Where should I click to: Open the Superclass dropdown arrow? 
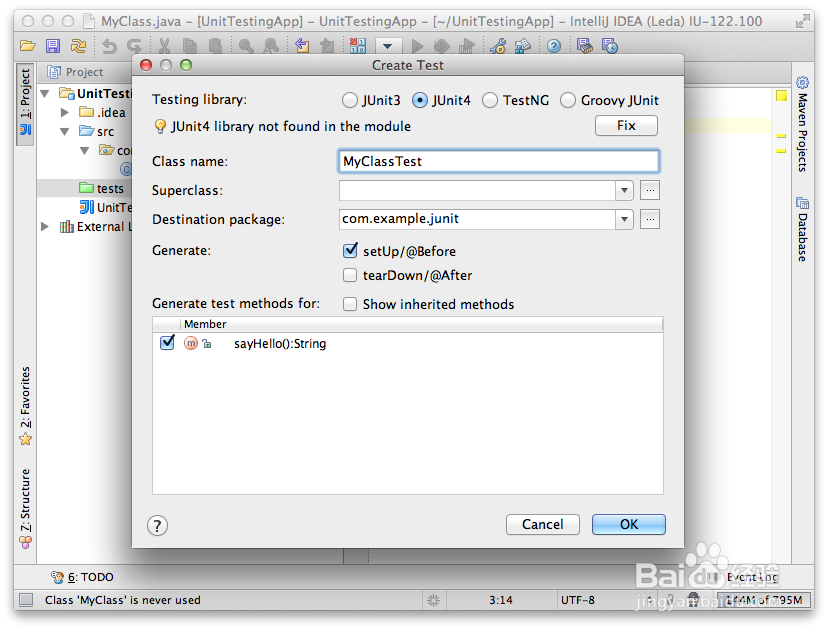[x=624, y=190]
